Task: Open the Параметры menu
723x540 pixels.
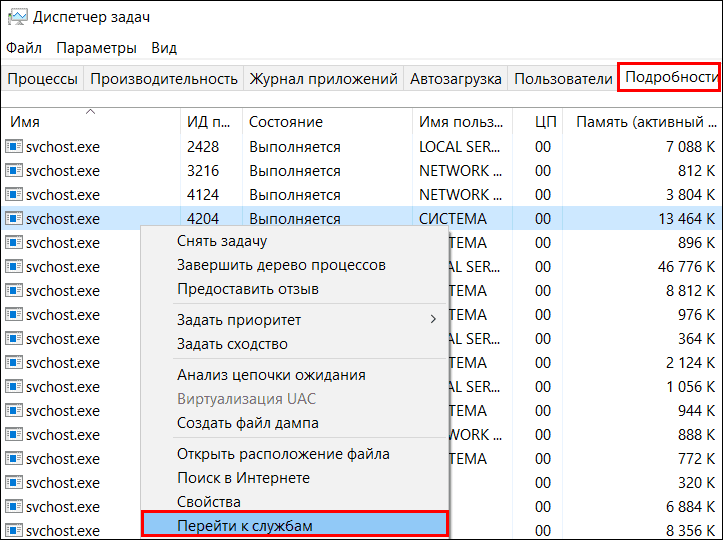Action: [96, 48]
